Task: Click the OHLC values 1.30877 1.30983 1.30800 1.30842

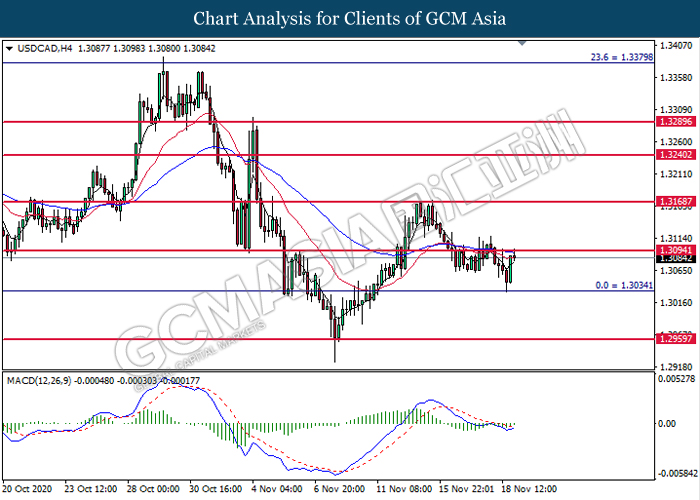Action: [146, 49]
